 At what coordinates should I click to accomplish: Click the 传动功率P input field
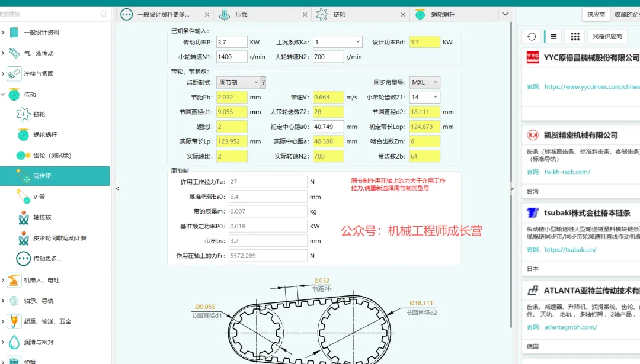(x=232, y=42)
